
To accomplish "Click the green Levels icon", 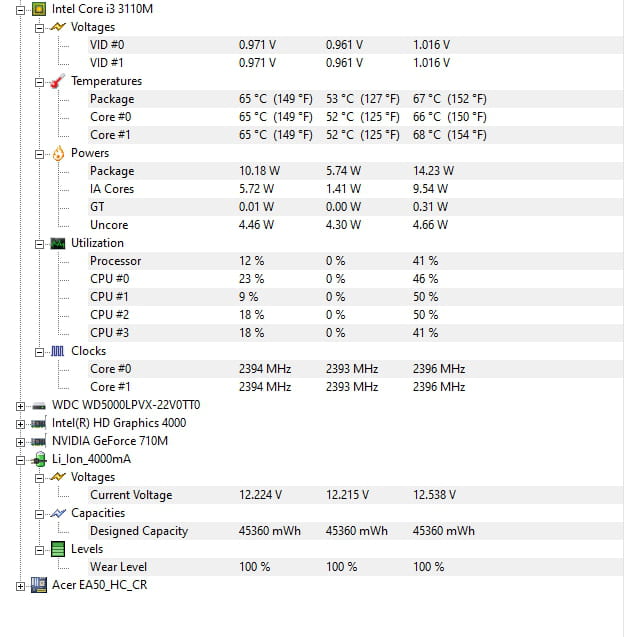I will pyautogui.click(x=58, y=549).
